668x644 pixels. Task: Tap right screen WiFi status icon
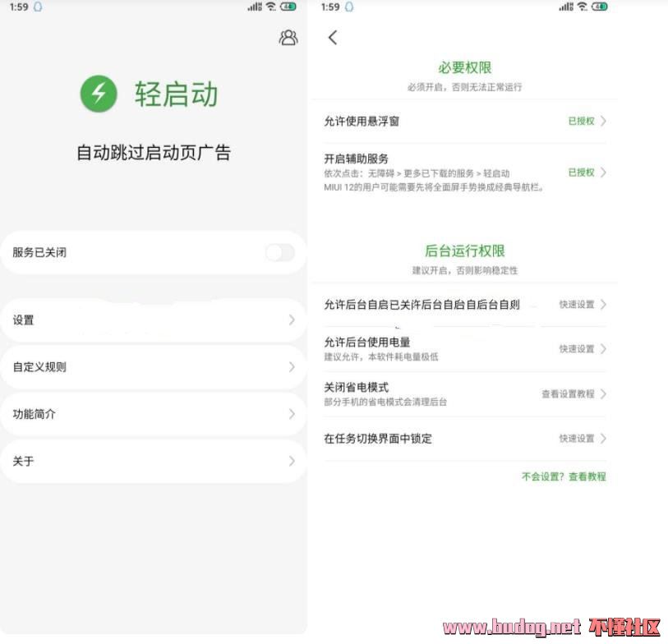coord(582,7)
